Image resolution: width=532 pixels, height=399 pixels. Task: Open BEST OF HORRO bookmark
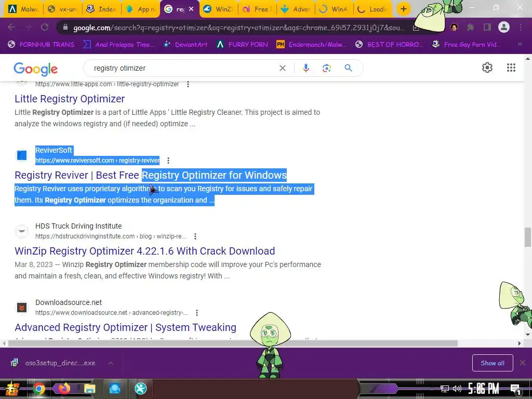pyautogui.click(x=389, y=44)
